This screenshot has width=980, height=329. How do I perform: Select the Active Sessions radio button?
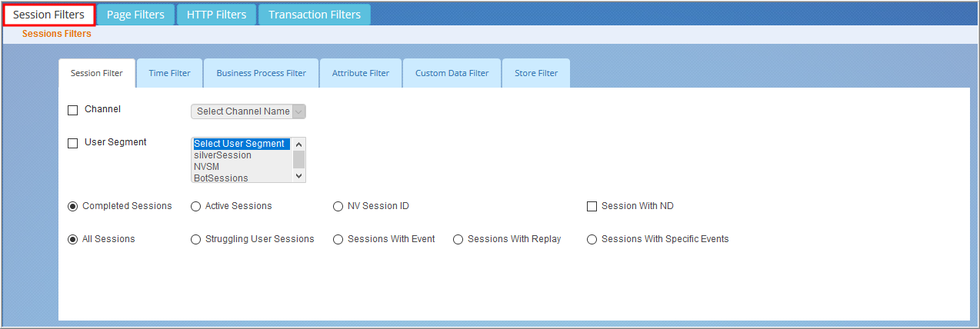(x=195, y=206)
